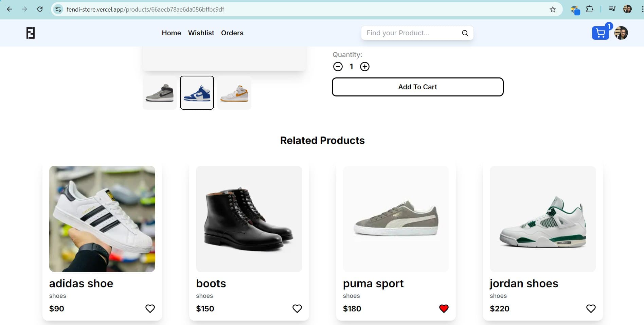644x325 pixels.
Task: Bookmark this page with the star icon
Action: click(553, 9)
